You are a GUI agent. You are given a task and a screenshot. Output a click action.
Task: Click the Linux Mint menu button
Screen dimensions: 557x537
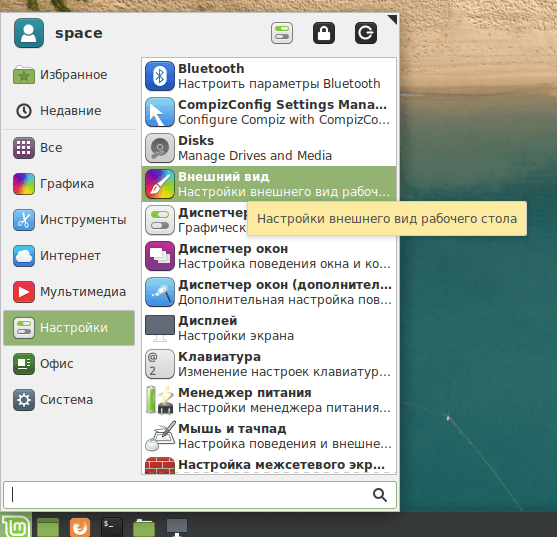point(16,525)
